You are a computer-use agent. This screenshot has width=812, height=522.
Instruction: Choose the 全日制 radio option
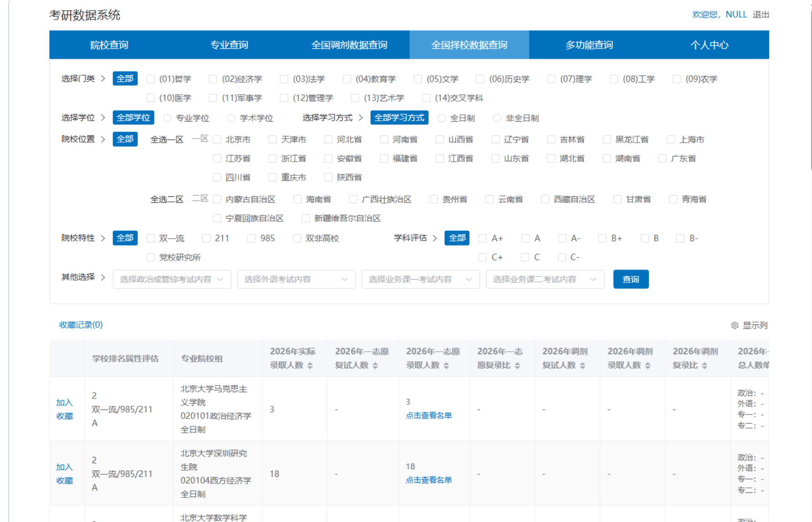442,118
